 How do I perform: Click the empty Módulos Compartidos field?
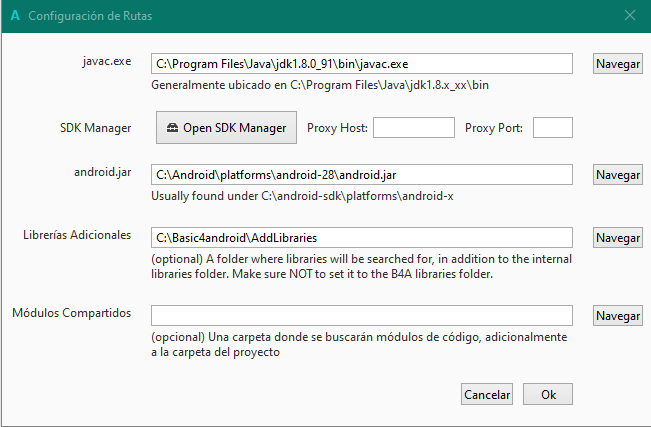click(361, 315)
